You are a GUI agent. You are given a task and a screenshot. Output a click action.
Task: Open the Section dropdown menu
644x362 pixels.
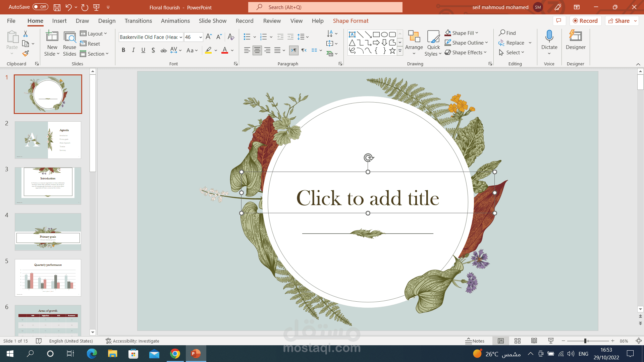pos(95,54)
